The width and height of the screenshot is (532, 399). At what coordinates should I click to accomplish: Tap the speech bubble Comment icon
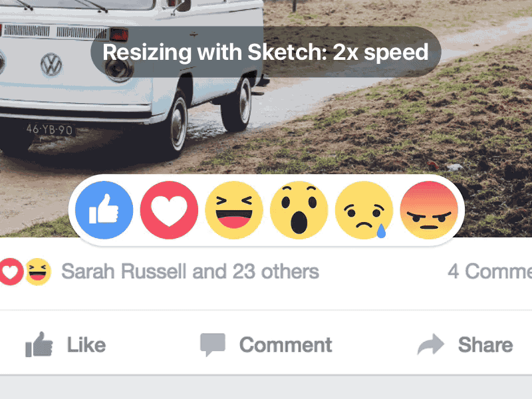[213, 344]
